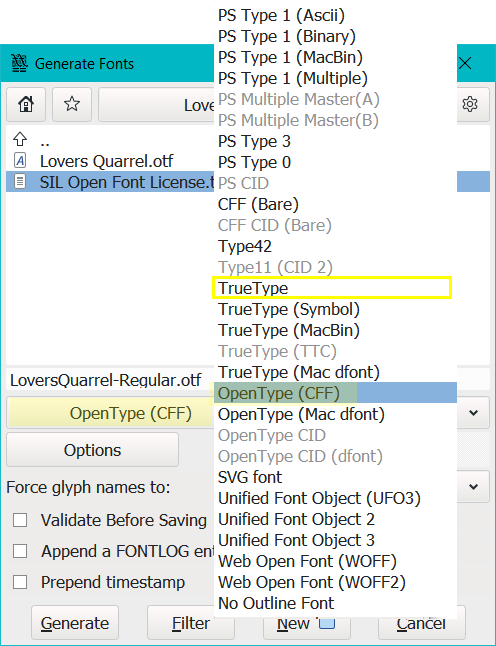Pick the highlighted OpenType (CFF) menu entry
The width and height of the screenshot is (496, 646).
[335, 393]
